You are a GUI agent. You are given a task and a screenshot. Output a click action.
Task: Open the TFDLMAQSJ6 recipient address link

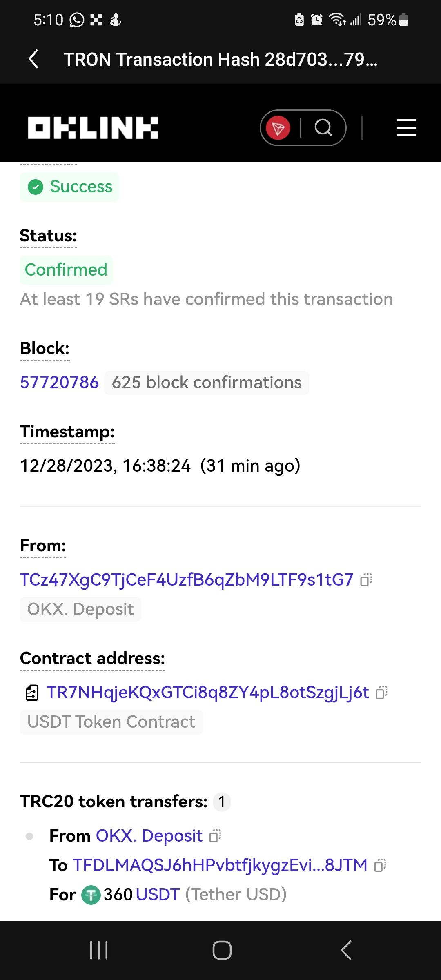coord(220,865)
